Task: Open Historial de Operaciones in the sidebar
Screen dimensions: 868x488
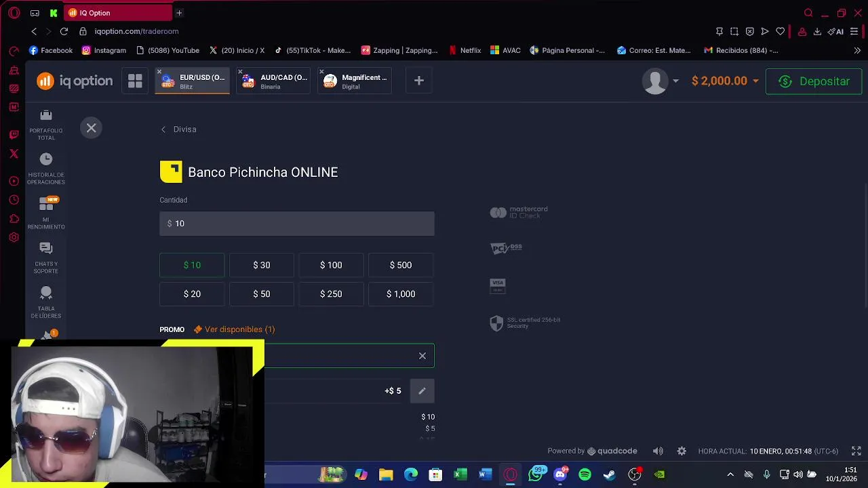Action: click(x=46, y=169)
